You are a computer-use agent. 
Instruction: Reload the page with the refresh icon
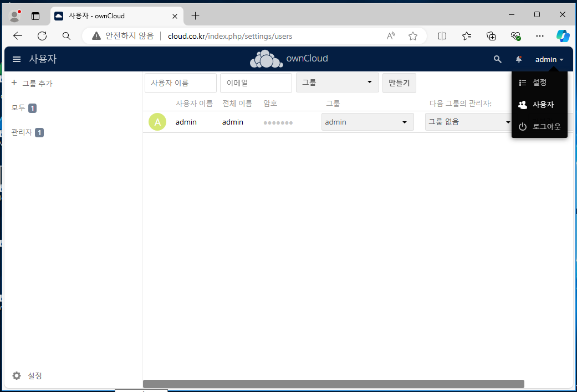coord(42,35)
